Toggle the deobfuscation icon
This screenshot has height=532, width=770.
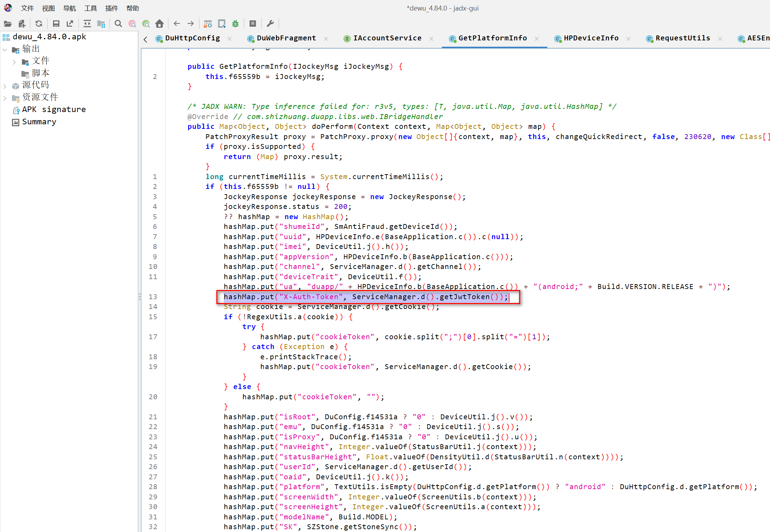208,24
